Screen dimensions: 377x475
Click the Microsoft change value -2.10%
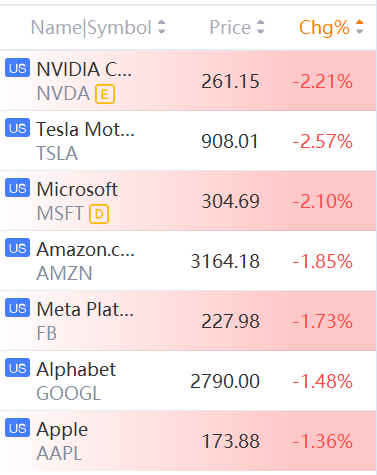322,201
